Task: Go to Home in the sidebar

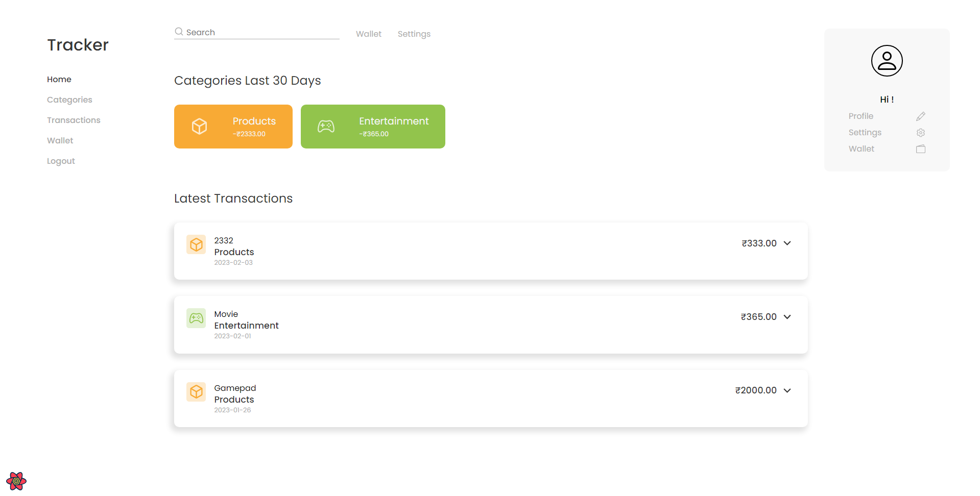Action: (59, 79)
